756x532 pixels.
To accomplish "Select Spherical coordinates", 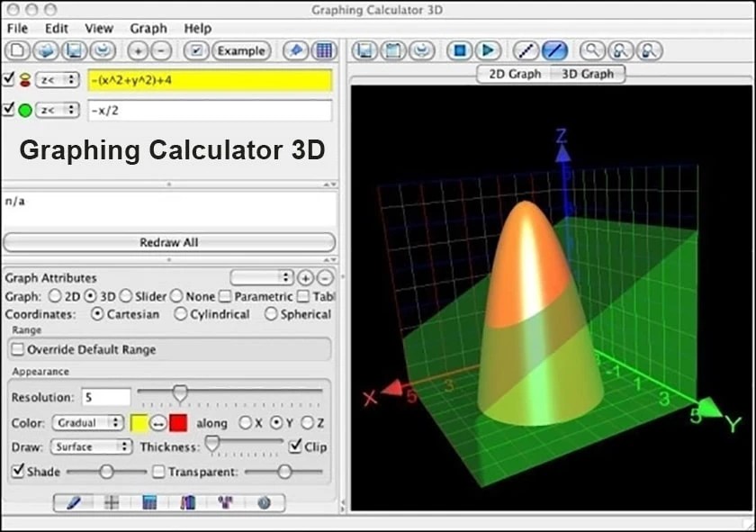I will tap(271, 314).
